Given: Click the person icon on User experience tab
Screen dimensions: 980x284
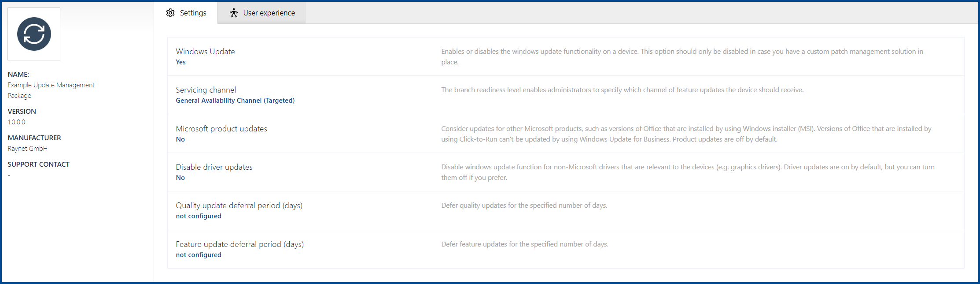Looking at the screenshot, I should (x=235, y=13).
